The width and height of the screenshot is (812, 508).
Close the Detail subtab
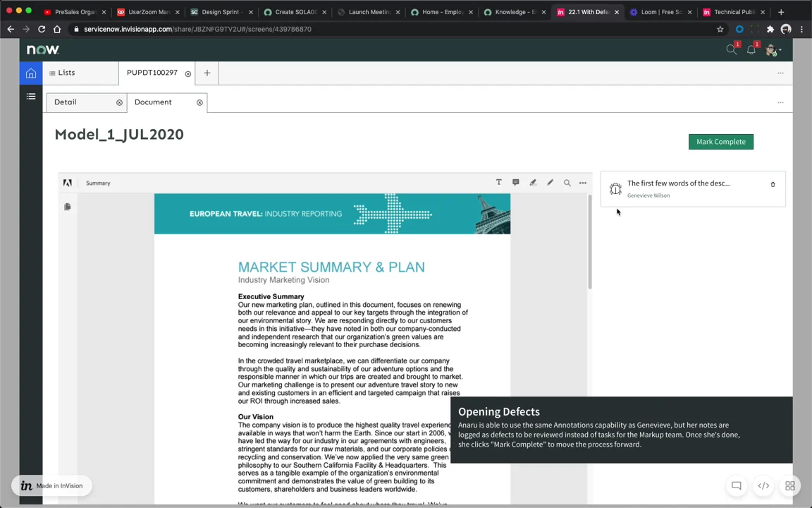click(120, 102)
